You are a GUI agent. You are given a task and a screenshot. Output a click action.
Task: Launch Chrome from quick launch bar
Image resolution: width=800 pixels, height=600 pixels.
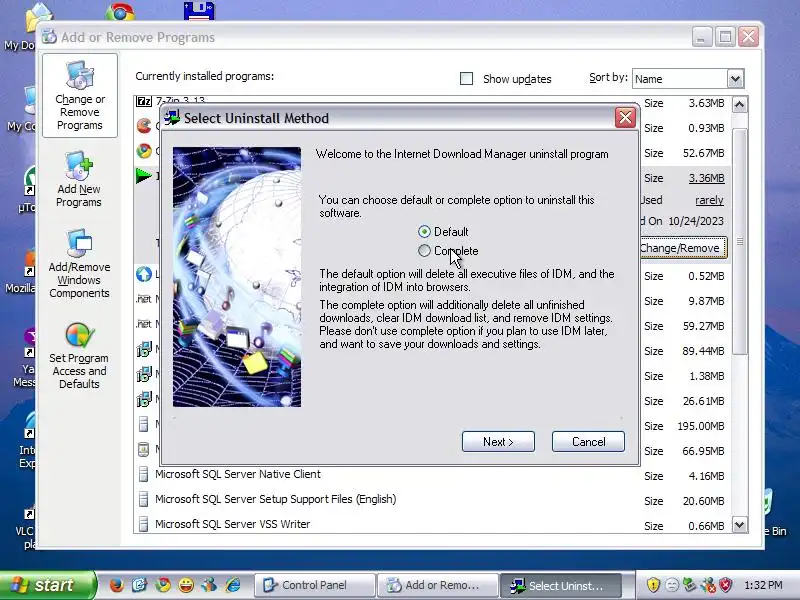pos(163,585)
